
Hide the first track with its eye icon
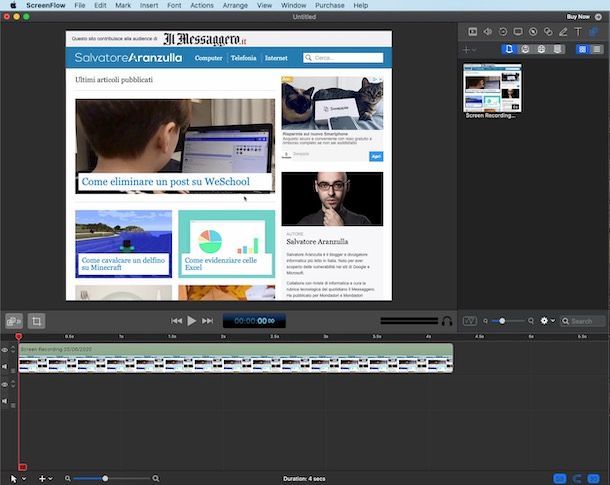pos(5,350)
